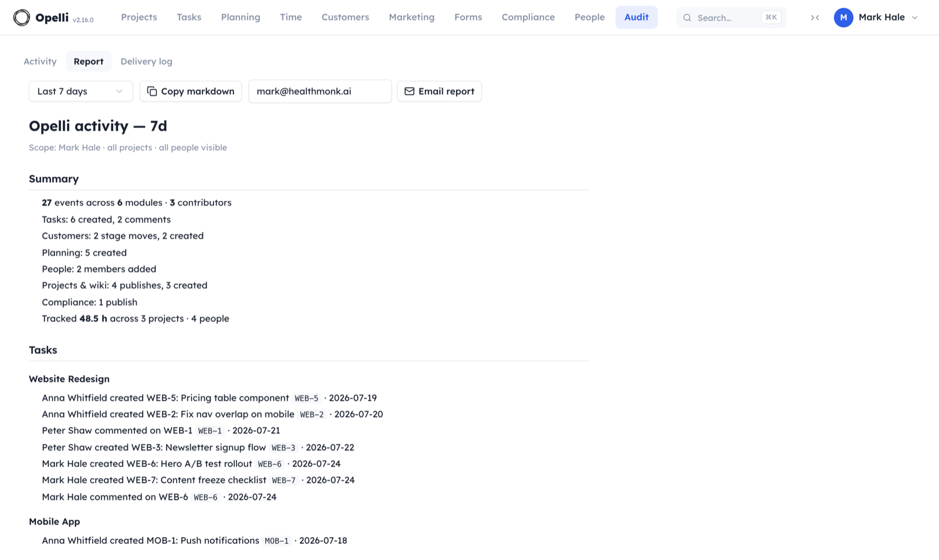
Task: Click the Copy markdown button
Action: point(191,91)
